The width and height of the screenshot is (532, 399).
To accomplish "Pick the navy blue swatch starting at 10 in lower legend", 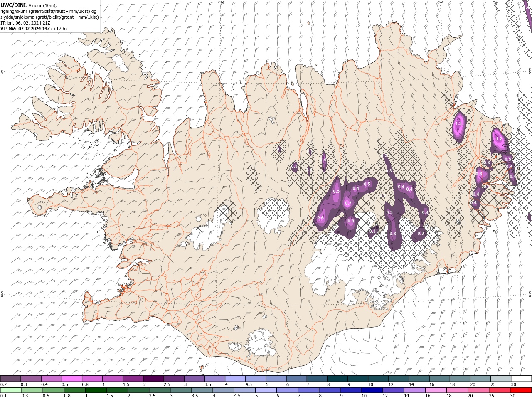I will pos(372,390).
